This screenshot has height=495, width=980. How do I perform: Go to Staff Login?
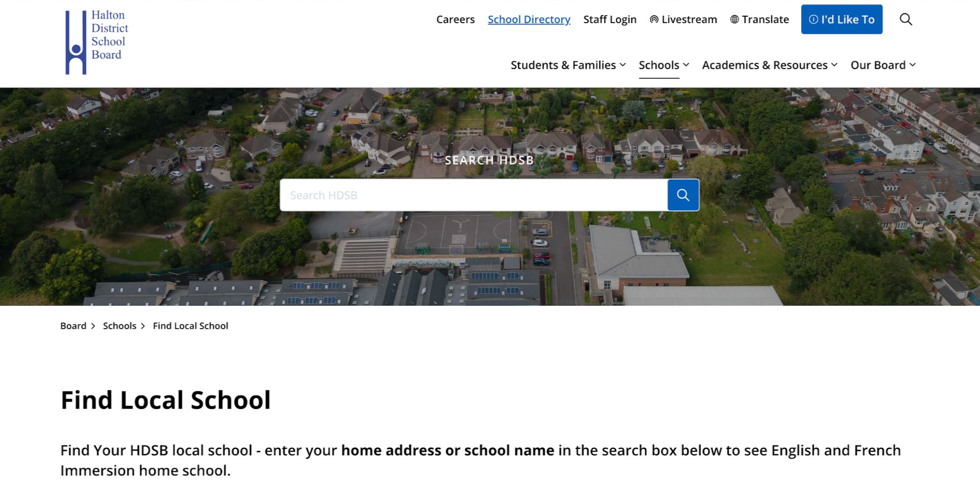(610, 20)
